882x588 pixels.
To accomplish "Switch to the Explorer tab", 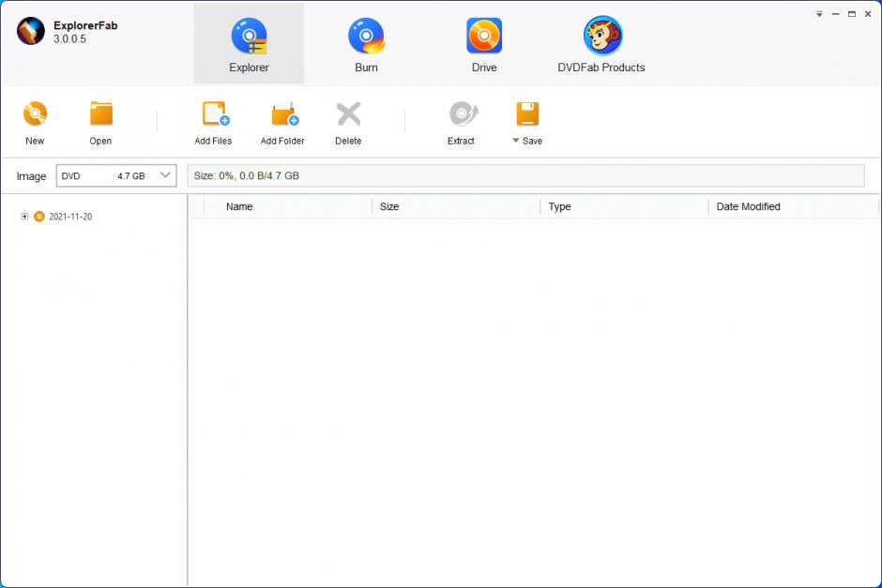I will pos(249,44).
